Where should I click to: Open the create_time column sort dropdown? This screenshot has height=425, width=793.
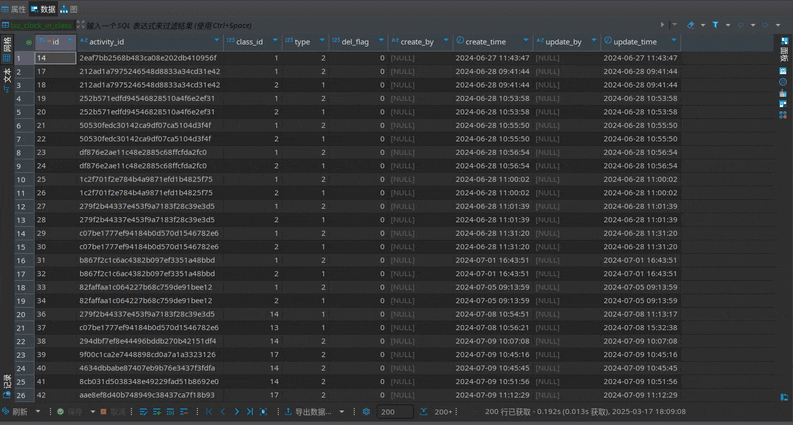[x=526, y=39]
